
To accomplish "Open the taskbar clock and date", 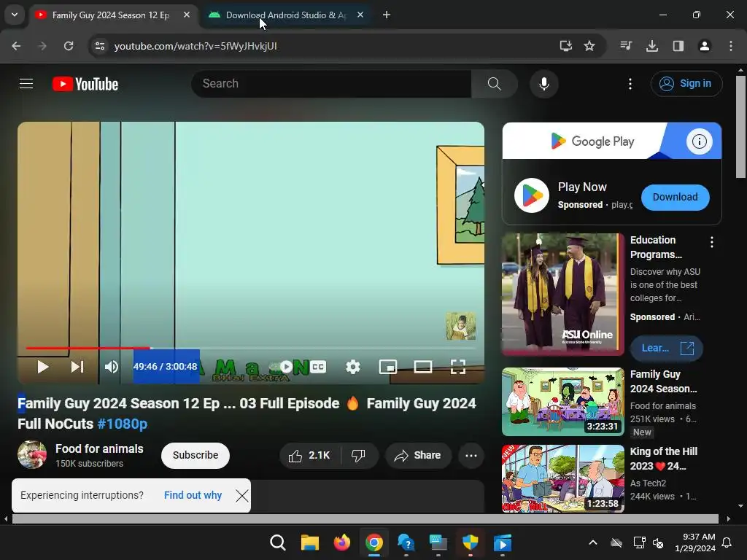I will (694, 542).
